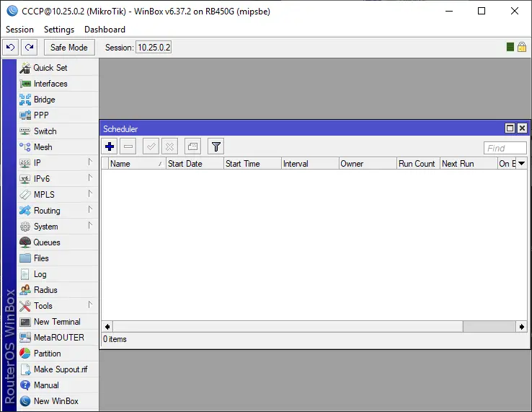Viewport: 532px width, 412px height.
Task: Open Manual from sidebar
Action: coord(58,385)
